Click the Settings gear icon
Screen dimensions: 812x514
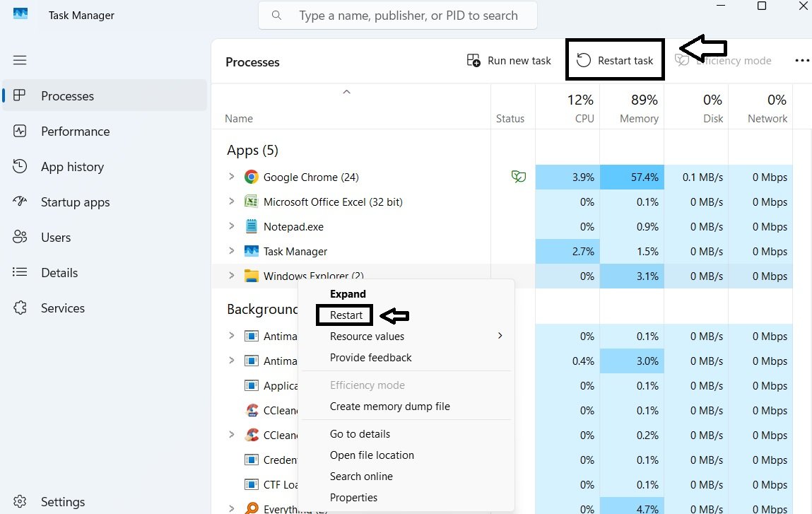click(x=20, y=501)
